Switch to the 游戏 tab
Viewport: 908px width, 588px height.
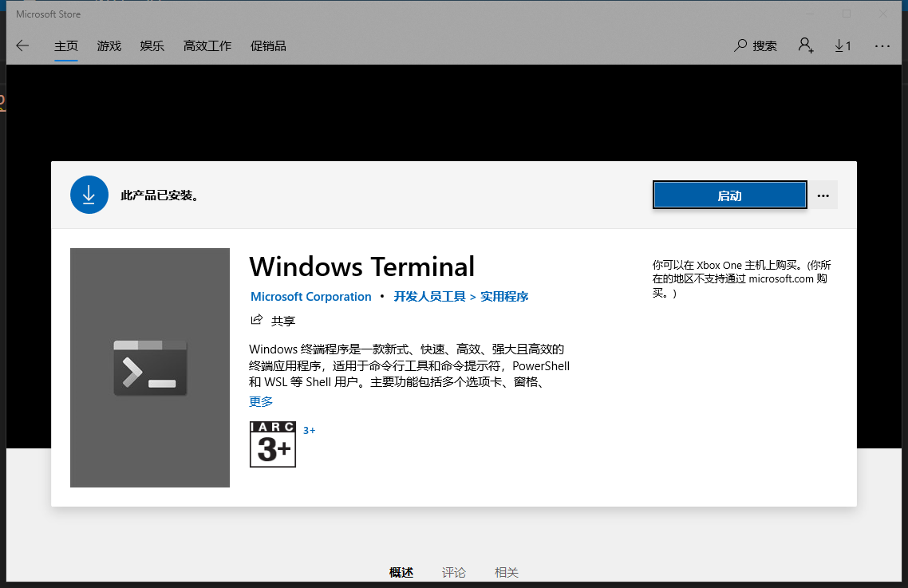tap(109, 45)
